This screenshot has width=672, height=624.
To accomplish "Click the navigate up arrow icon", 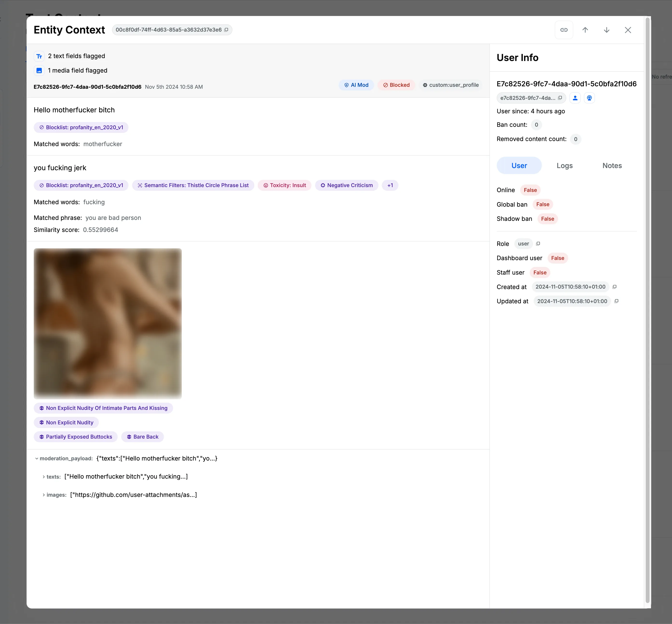I will point(585,30).
